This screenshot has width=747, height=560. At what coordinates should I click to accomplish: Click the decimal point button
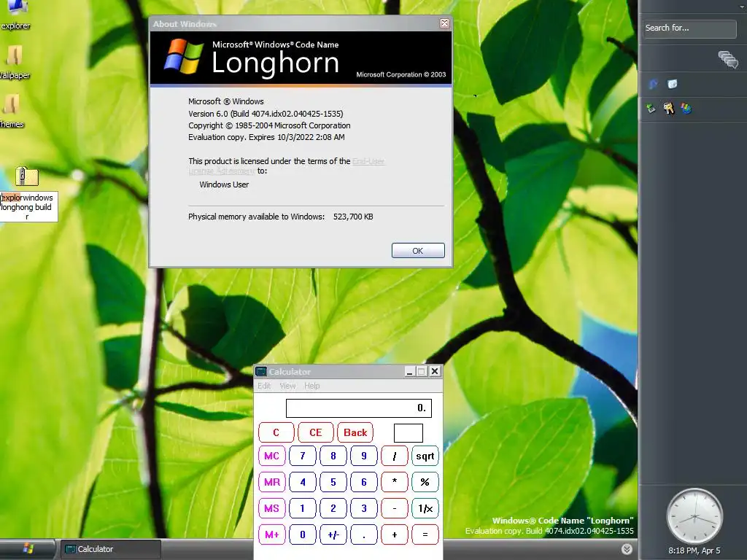[x=364, y=534]
